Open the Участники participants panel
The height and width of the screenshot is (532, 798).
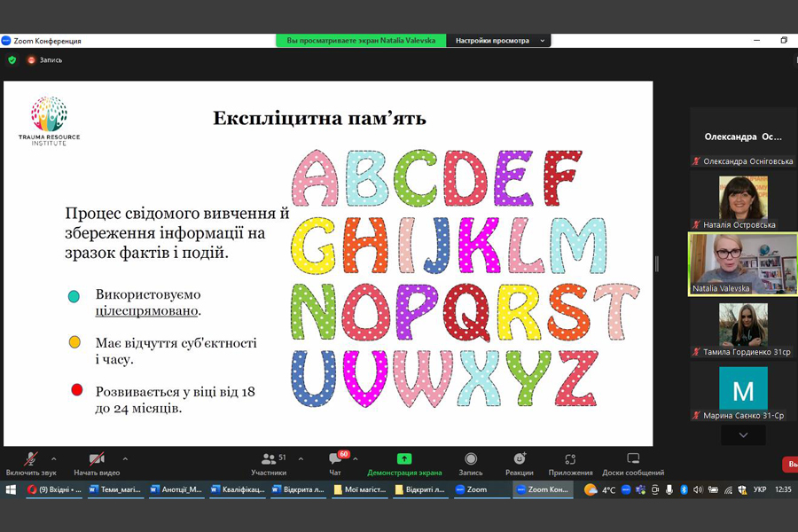coord(268,461)
